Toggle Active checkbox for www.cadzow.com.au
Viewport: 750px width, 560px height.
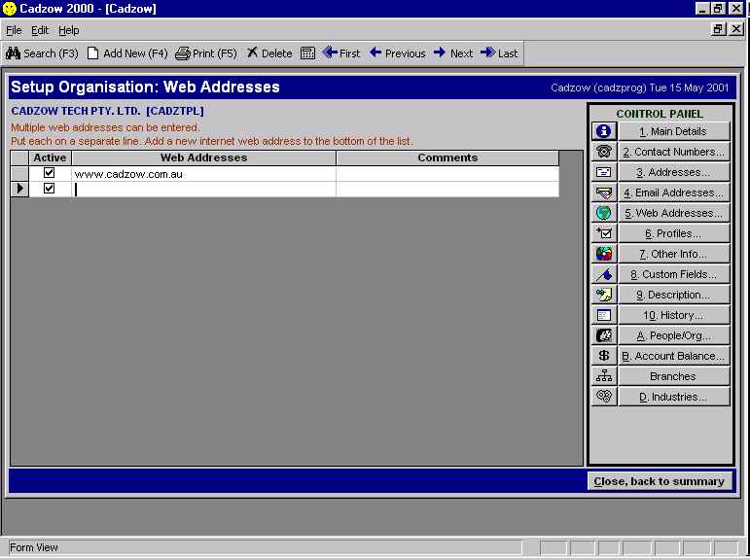click(49, 173)
